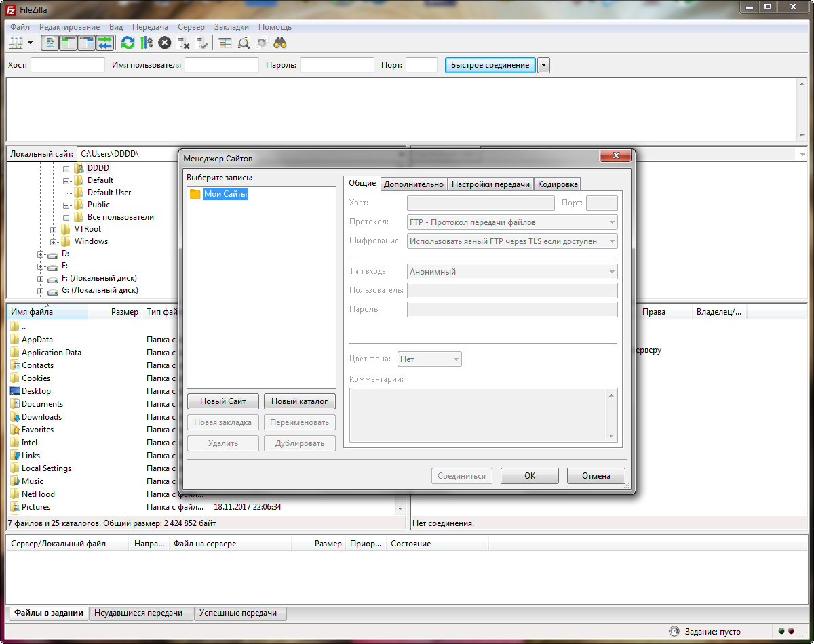Toggle the local directory tree display

point(68,43)
